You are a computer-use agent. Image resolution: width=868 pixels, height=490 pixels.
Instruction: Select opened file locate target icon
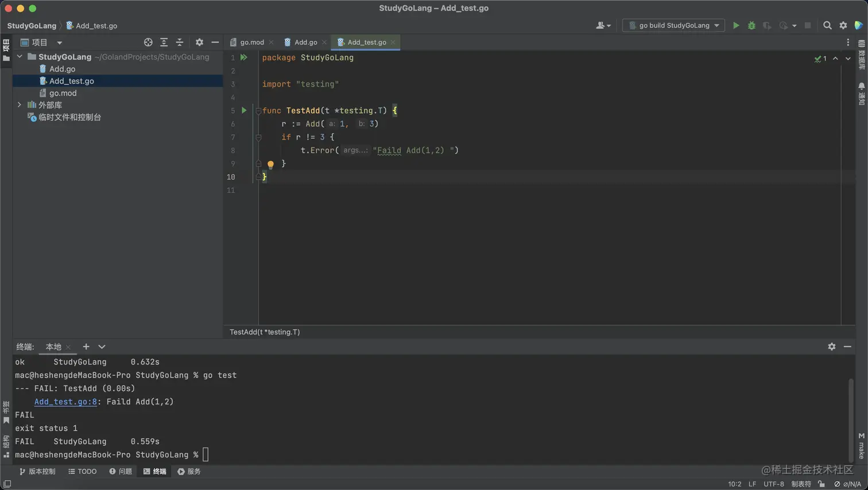click(x=148, y=42)
